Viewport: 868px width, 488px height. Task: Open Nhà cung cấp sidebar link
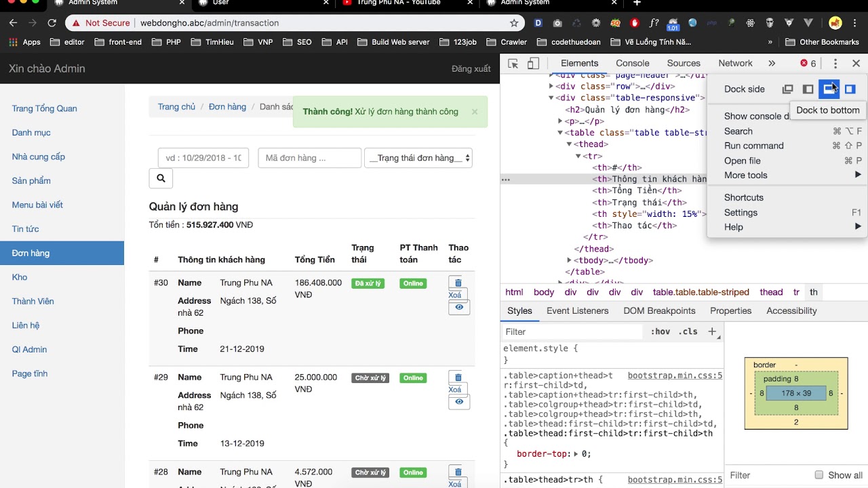[x=38, y=157]
